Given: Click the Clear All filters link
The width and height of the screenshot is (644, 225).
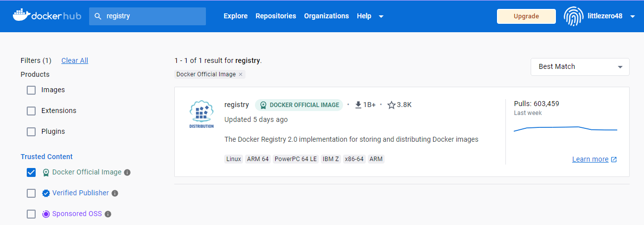Looking at the screenshot, I should pos(75,60).
